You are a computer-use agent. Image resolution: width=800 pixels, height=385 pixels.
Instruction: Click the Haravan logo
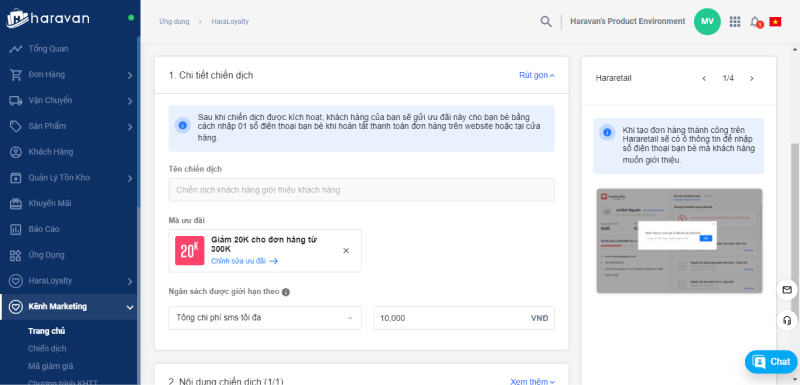pos(47,19)
